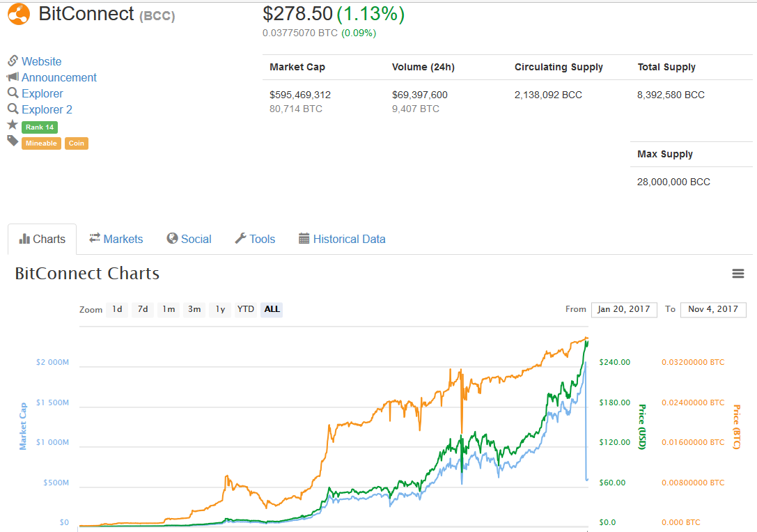
Task: Click the Volume (24h) column header
Action: click(423, 67)
